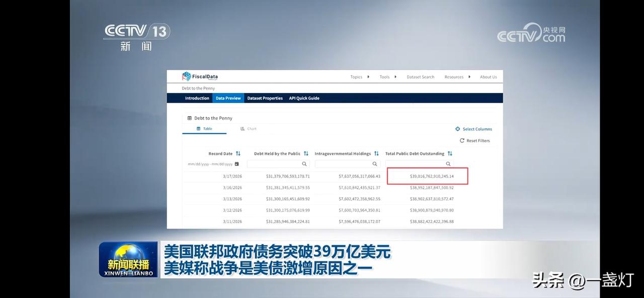Image resolution: width=644 pixels, height=298 pixels.
Task: Click Reset Filters
Action: [475, 141]
